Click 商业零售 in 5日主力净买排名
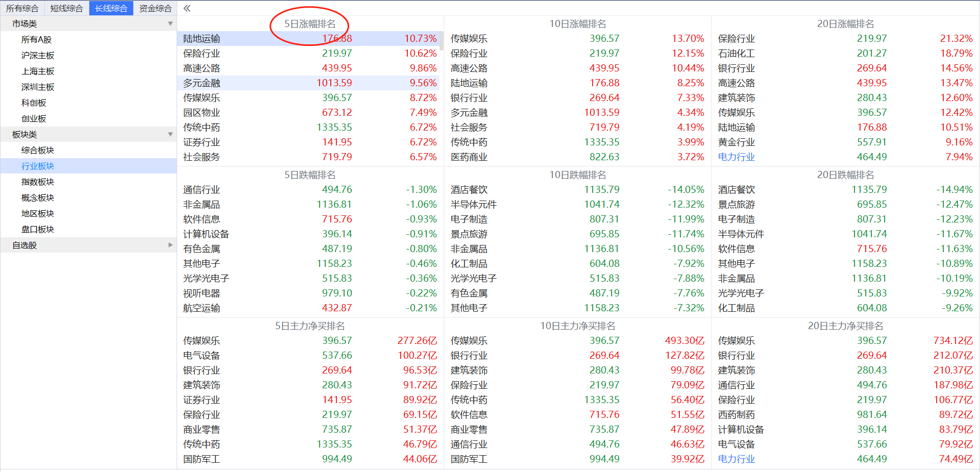This screenshot has width=980, height=472. coord(202,429)
